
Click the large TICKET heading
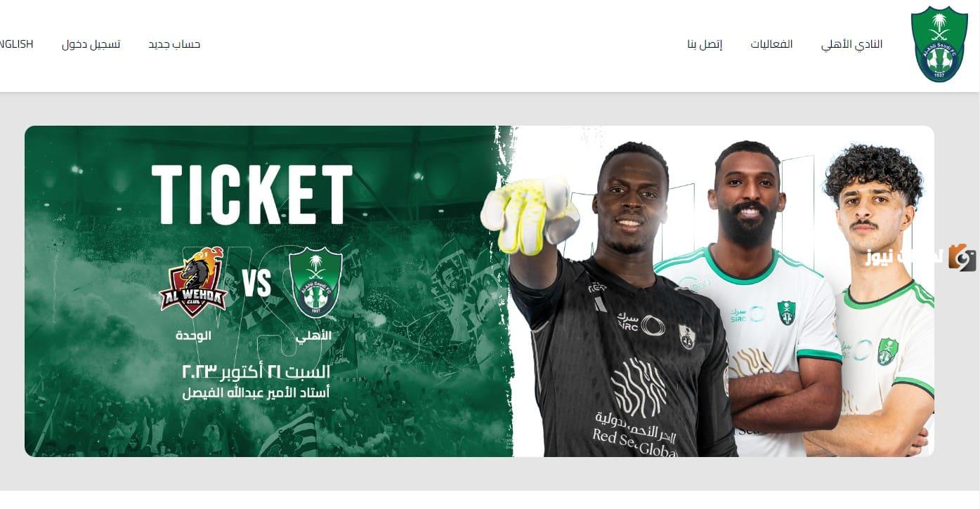[252, 194]
